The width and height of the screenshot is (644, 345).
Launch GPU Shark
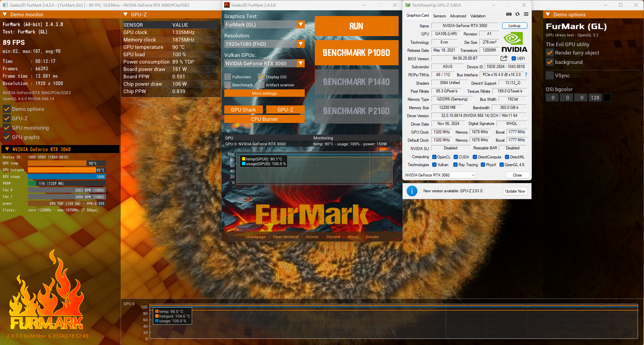click(x=243, y=110)
